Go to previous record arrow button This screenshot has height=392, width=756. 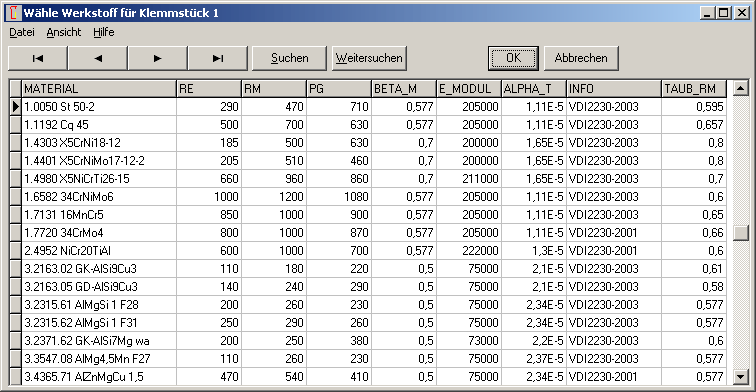tap(98, 58)
